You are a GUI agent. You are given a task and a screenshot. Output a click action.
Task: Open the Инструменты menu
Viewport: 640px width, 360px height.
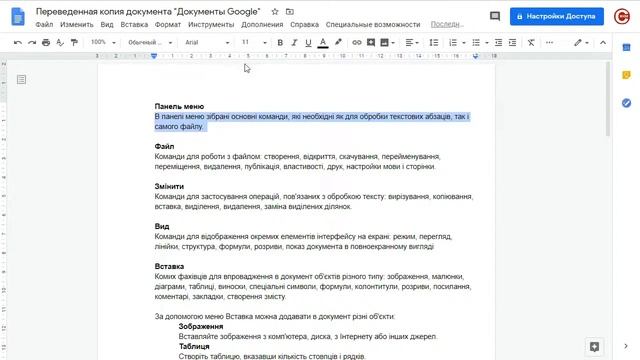click(x=211, y=24)
